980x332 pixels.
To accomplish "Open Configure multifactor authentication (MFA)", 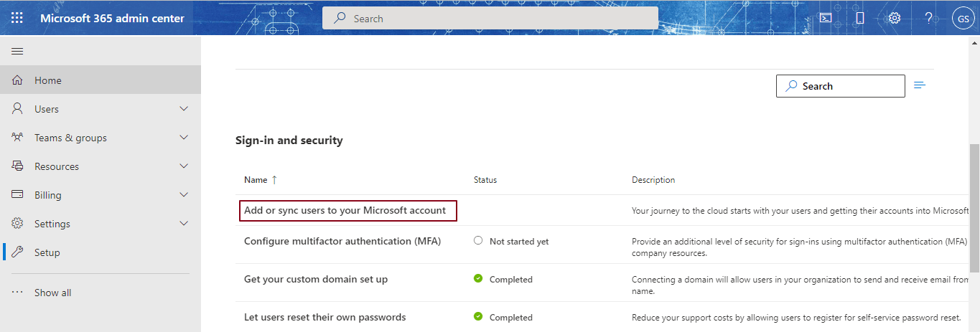I will pos(342,241).
